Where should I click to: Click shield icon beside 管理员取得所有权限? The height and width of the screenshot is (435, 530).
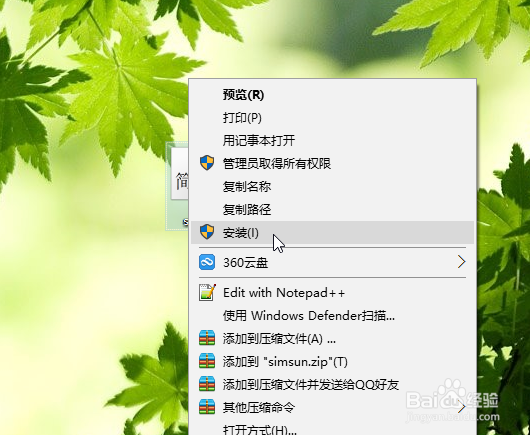point(207,163)
